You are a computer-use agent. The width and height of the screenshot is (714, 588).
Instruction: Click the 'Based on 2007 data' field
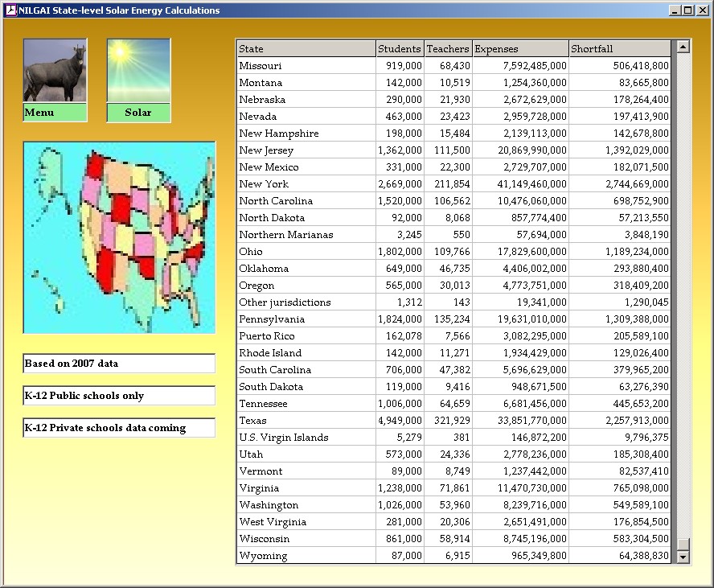pyautogui.click(x=119, y=364)
